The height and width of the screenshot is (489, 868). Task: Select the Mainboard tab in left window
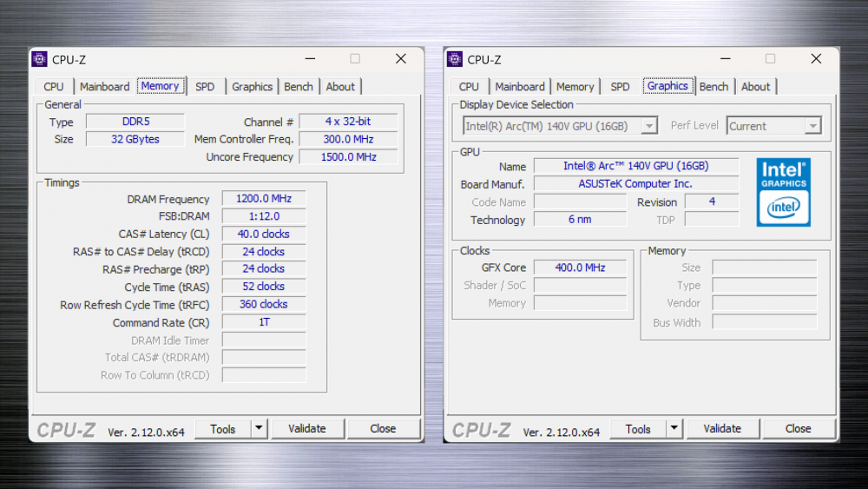[x=104, y=86]
